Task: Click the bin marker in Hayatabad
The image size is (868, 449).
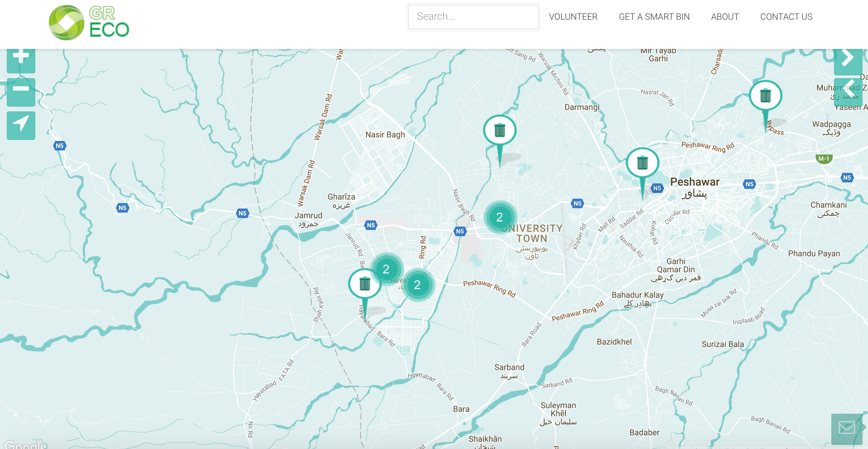Action: [x=365, y=284]
